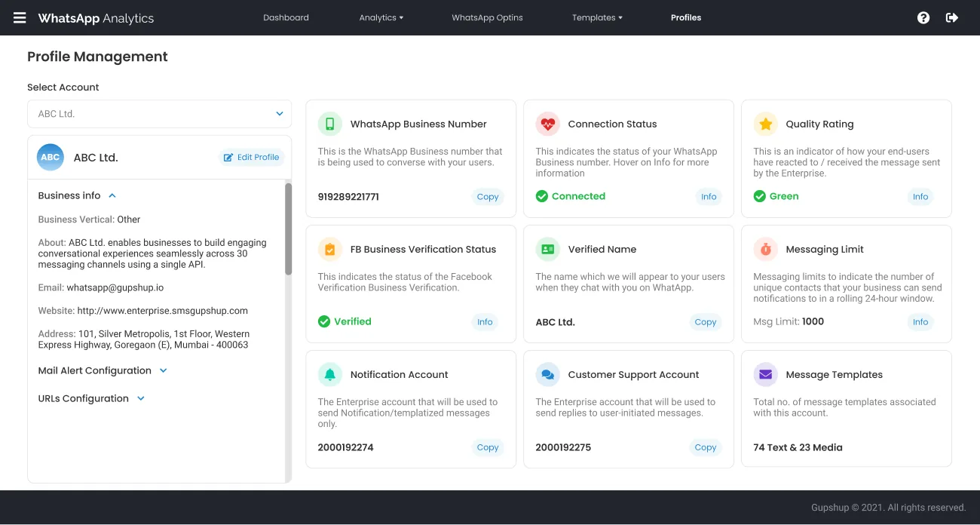The height and width of the screenshot is (525, 980).
Task: Click the Customer Support chat bubbles icon
Action: click(x=547, y=374)
